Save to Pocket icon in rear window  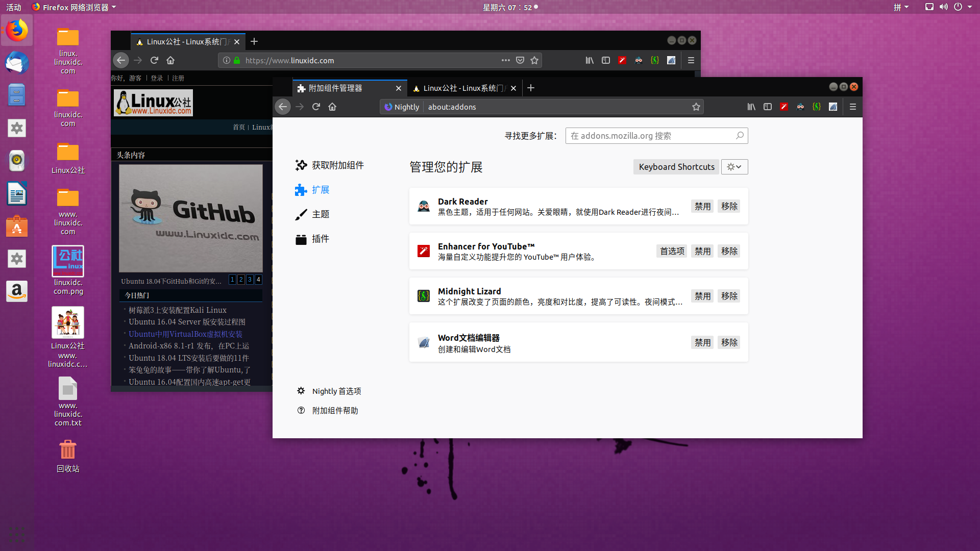pos(520,60)
